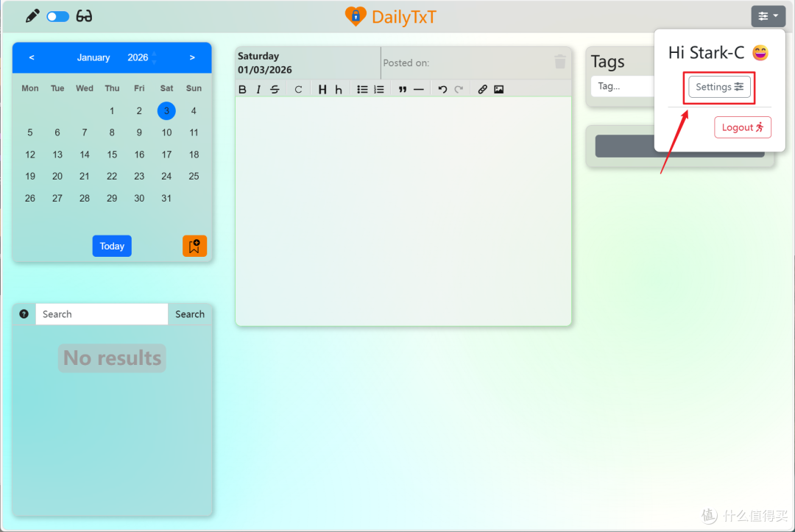
Task: Insert a small heading with h icon
Action: [338, 90]
